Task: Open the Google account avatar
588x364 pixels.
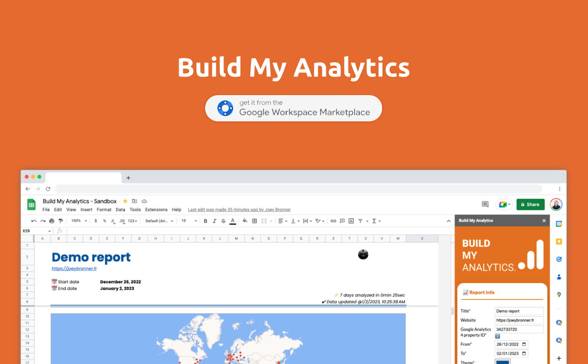Action: click(556, 205)
